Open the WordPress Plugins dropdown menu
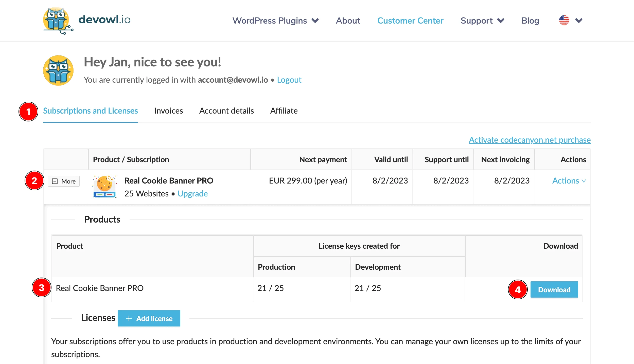The width and height of the screenshot is (634, 364). point(275,21)
